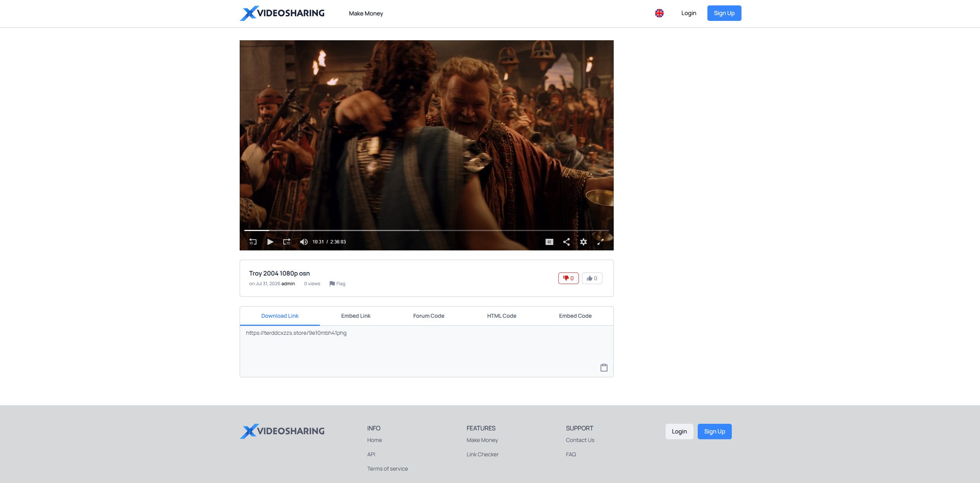
Task: Play the Troy video
Action: point(270,242)
